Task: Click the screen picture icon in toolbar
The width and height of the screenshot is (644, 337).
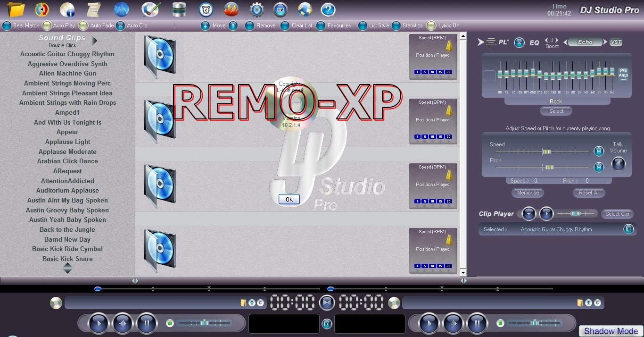Action: tap(281, 9)
